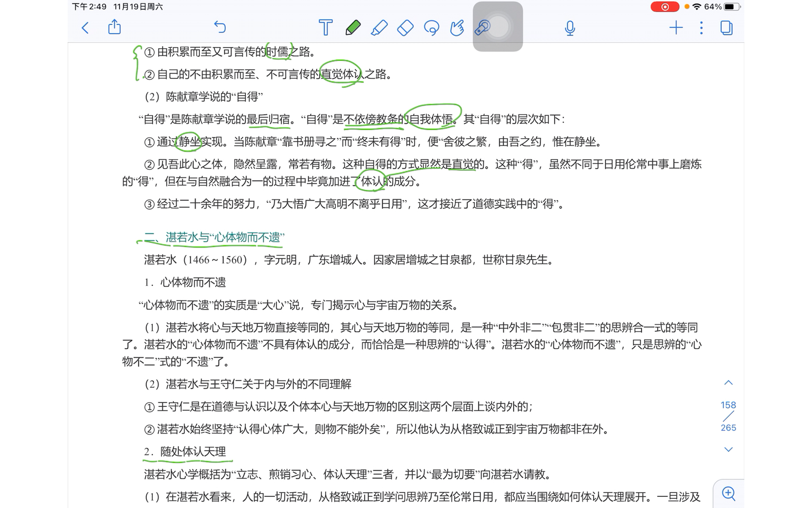The height and width of the screenshot is (508, 812).
Task: Tap the clock showing 下午2:49
Action: click(x=89, y=7)
